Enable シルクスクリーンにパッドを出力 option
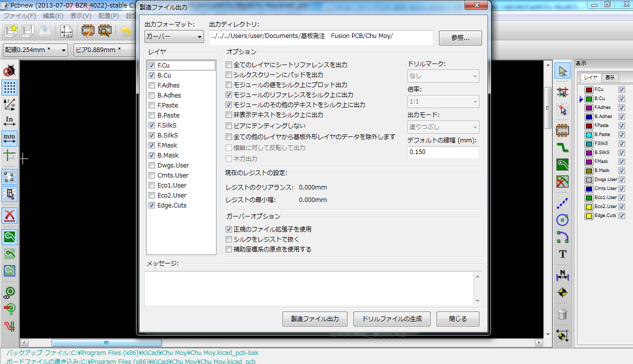This screenshot has width=633, height=364. coord(229,75)
